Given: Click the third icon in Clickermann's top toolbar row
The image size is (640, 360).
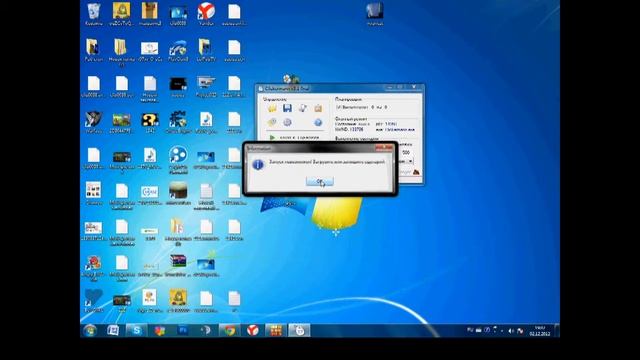Looking at the screenshot, I should (302, 108).
